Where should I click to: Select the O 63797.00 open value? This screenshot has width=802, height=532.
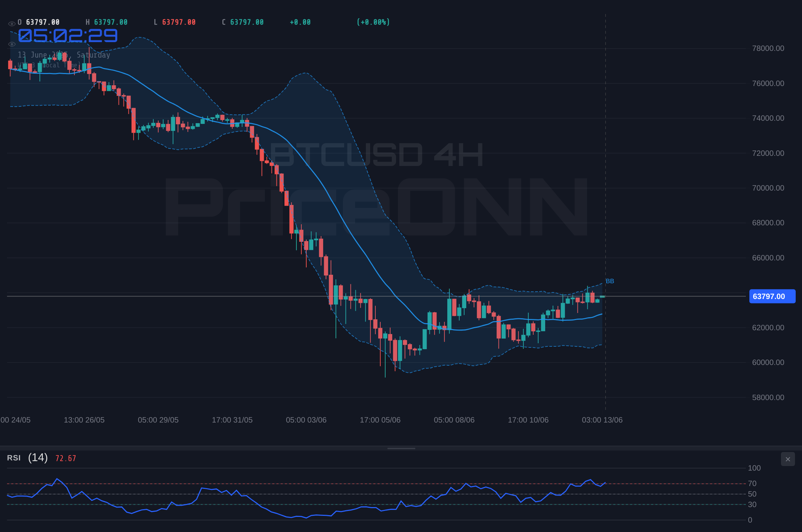point(39,22)
